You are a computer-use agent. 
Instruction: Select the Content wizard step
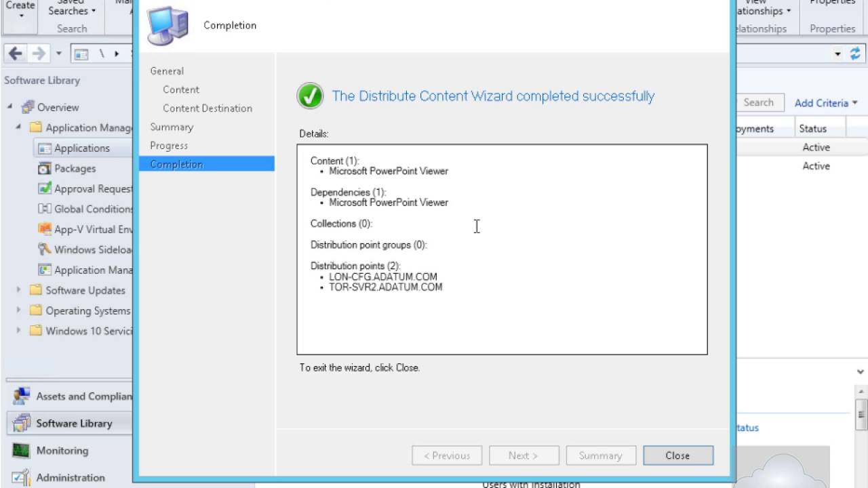point(181,89)
